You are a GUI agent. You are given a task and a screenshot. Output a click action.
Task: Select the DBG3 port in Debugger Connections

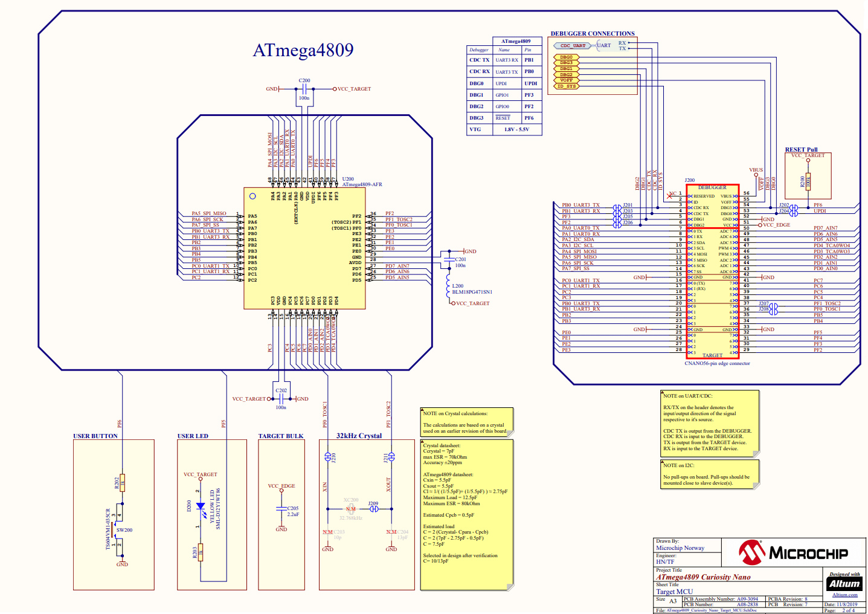[x=565, y=63]
